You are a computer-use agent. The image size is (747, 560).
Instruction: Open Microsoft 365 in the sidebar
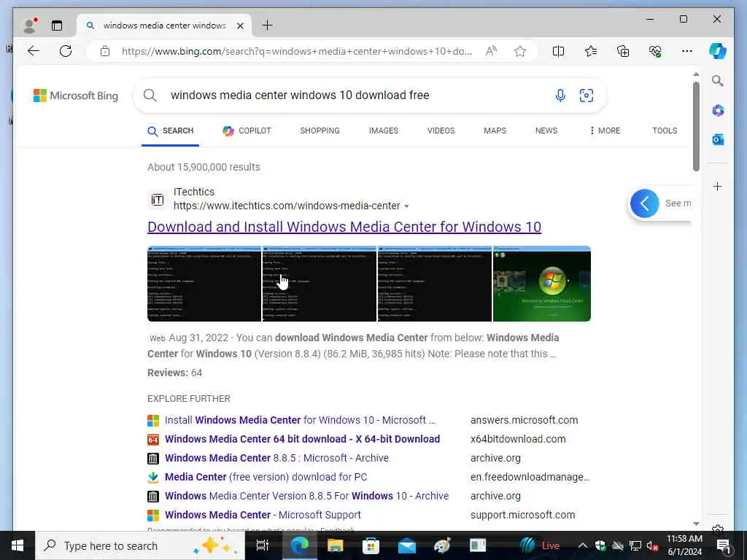[x=718, y=111]
